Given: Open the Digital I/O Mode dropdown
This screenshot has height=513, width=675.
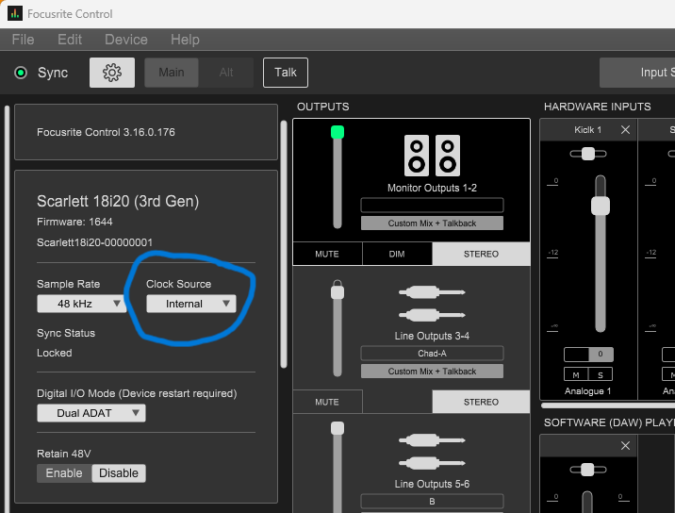Looking at the screenshot, I should tap(91, 413).
